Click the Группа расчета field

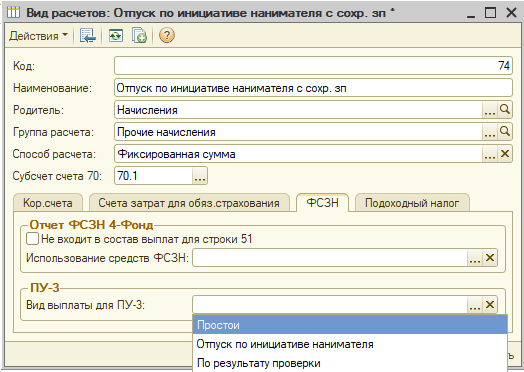[298, 132]
